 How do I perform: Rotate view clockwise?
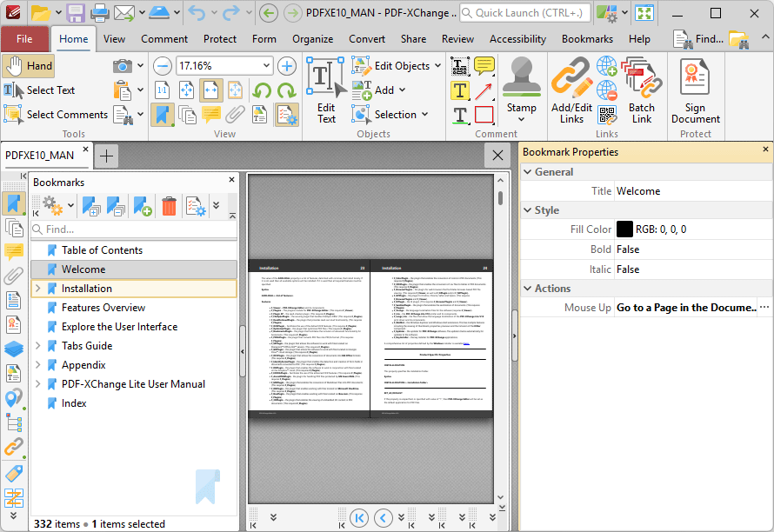click(286, 90)
